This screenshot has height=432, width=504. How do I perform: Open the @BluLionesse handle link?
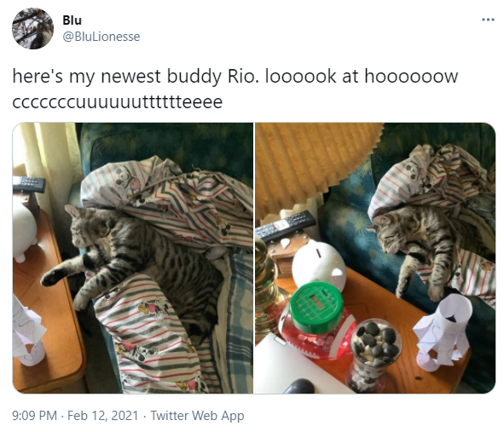coord(101,37)
